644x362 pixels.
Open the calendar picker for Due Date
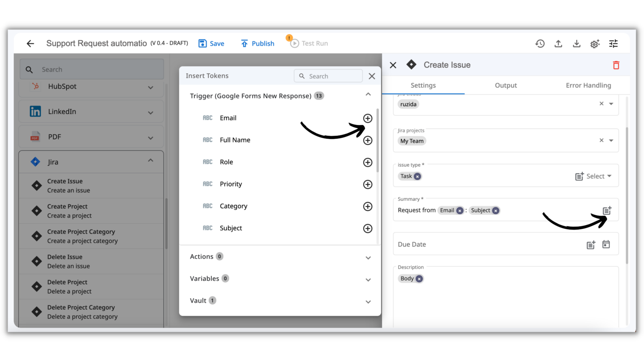pyautogui.click(x=606, y=244)
